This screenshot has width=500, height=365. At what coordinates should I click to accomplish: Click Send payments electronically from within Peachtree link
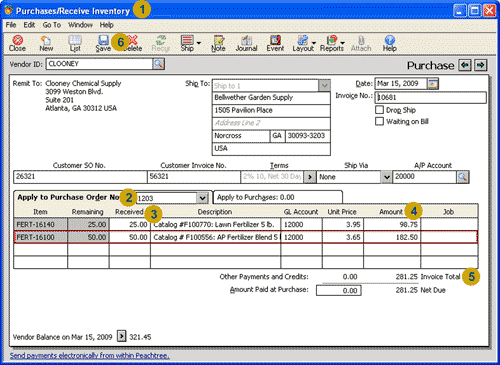point(90,356)
